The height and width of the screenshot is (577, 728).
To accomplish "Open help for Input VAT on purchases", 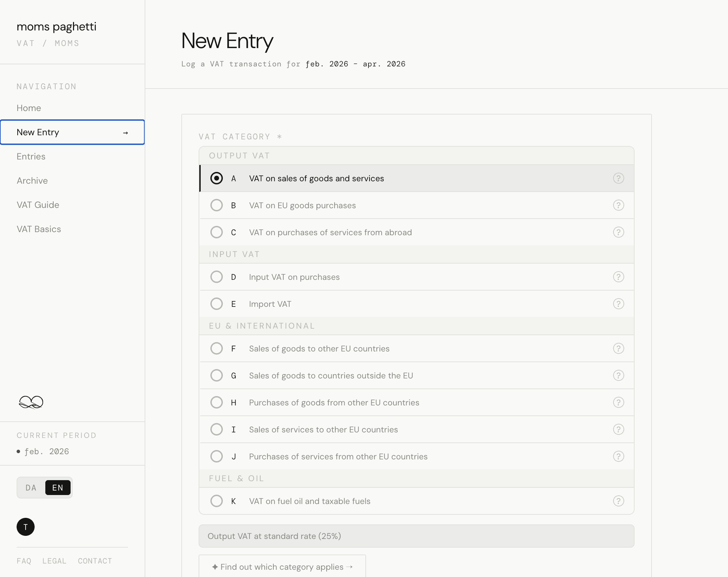I will pos(618,277).
